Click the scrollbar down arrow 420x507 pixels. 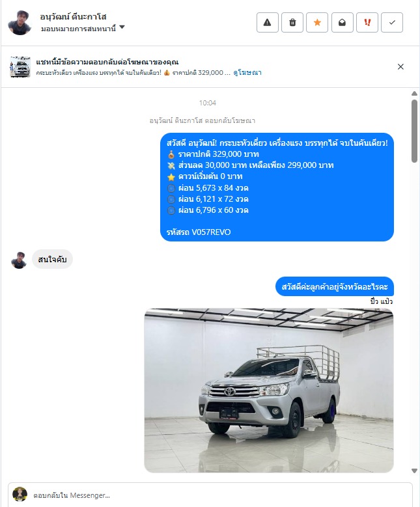point(415,471)
